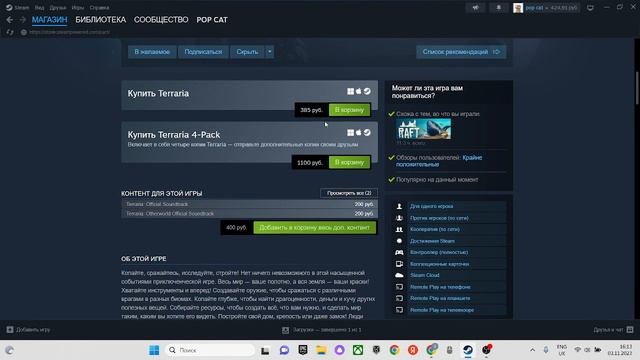Viewport: 640px width, 360px height.
Task: Click the Windows taskbar search field
Action: click(210, 350)
